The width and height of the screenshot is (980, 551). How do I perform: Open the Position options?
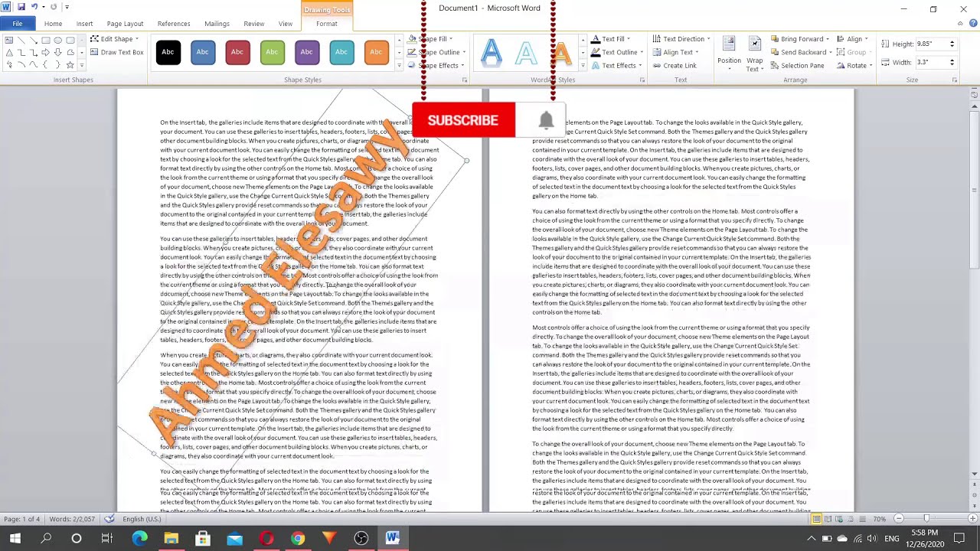729,53
